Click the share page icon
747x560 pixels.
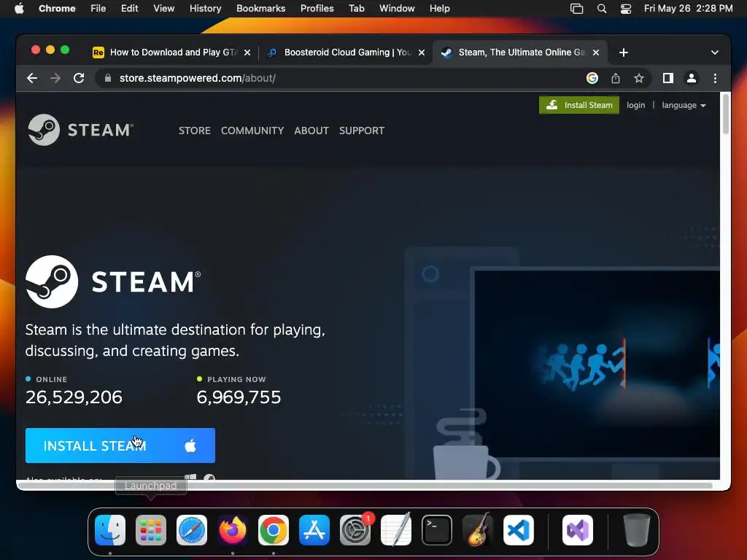tap(616, 78)
